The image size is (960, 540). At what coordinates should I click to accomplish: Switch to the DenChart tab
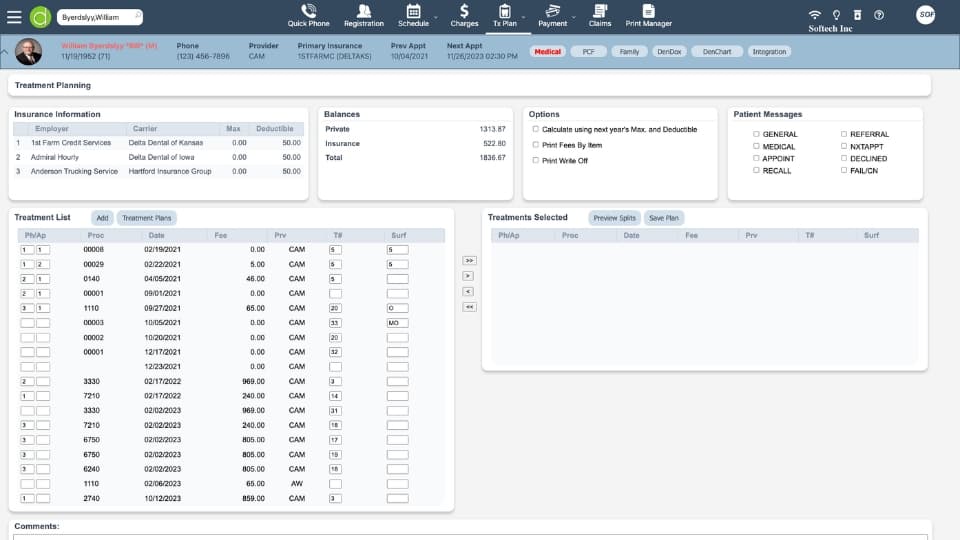[717, 51]
